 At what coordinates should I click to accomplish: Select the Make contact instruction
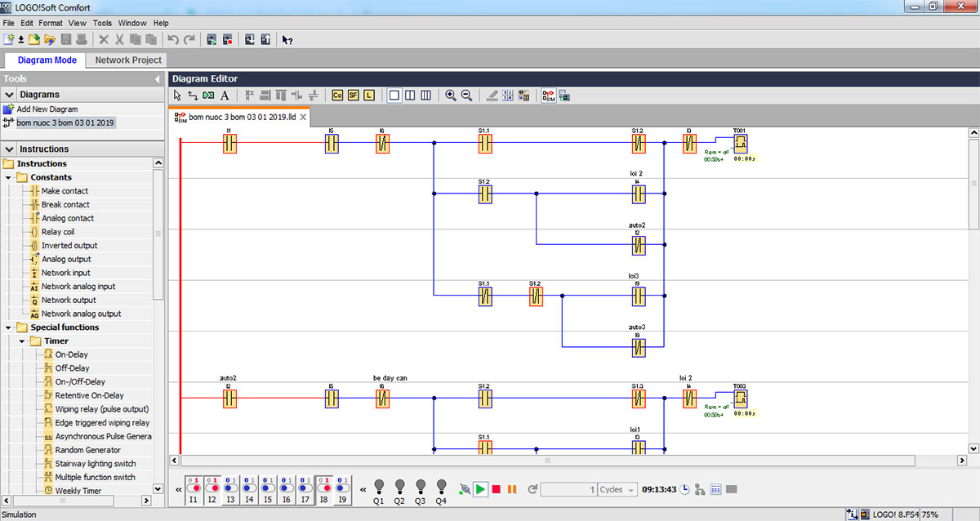(65, 191)
